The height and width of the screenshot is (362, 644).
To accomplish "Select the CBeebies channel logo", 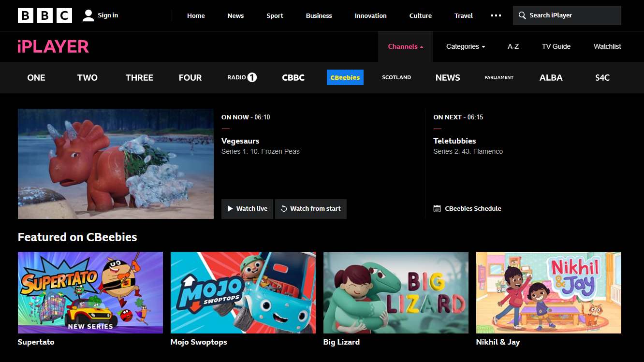I will pos(345,77).
